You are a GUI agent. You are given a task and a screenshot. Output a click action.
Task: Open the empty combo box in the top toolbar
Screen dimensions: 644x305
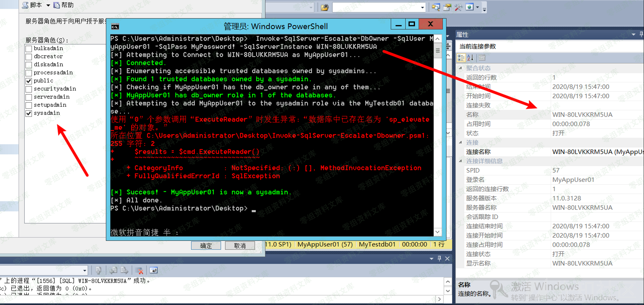(x=422, y=7)
